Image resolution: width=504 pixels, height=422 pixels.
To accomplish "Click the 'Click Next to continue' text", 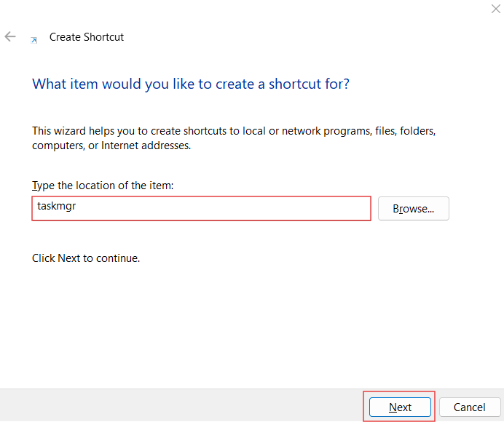I will tap(86, 258).
